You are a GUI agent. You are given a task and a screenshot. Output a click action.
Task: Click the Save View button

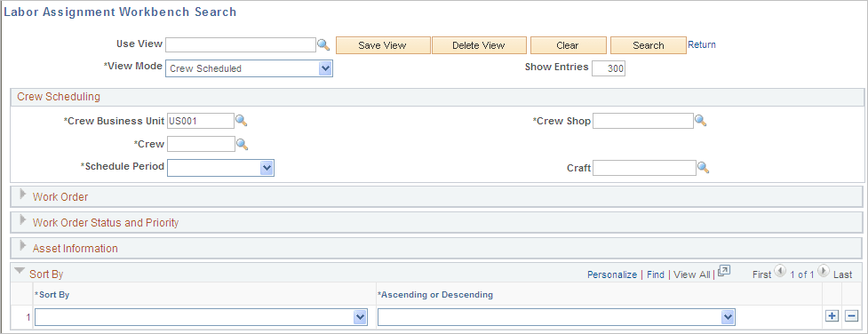(383, 45)
